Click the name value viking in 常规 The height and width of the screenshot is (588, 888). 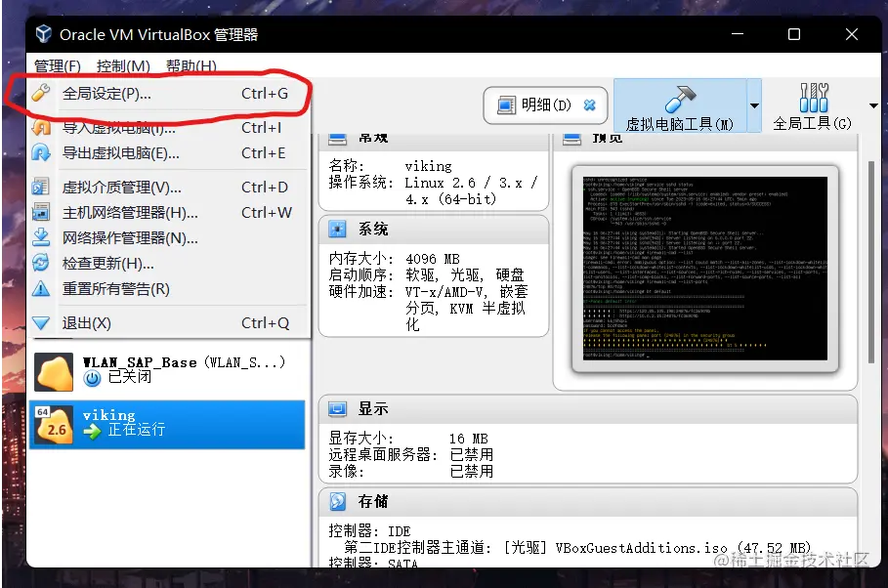[428, 166]
